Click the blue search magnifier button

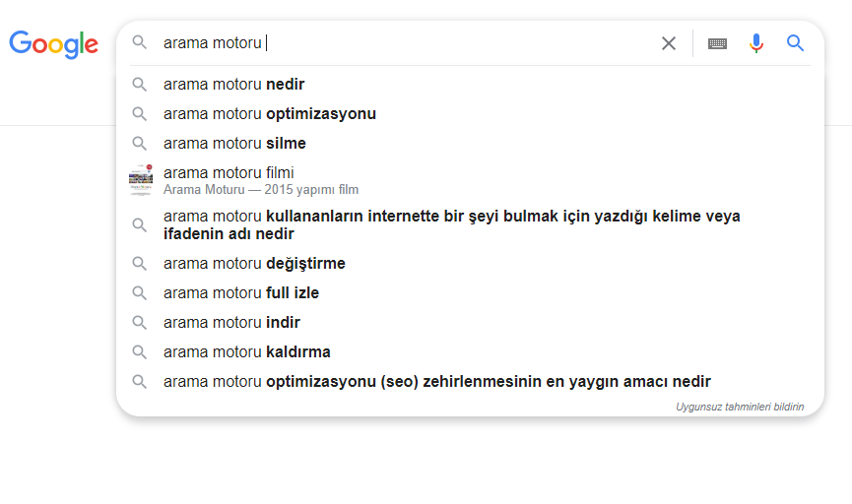(x=796, y=43)
